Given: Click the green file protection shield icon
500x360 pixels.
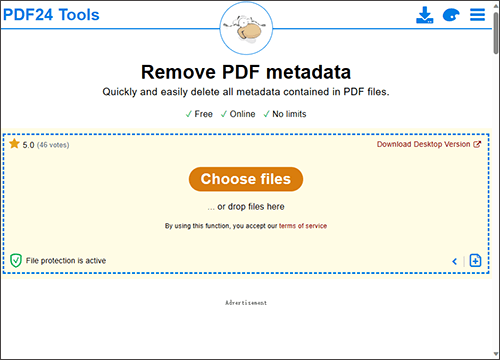Looking at the screenshot, I should [16, 260].
